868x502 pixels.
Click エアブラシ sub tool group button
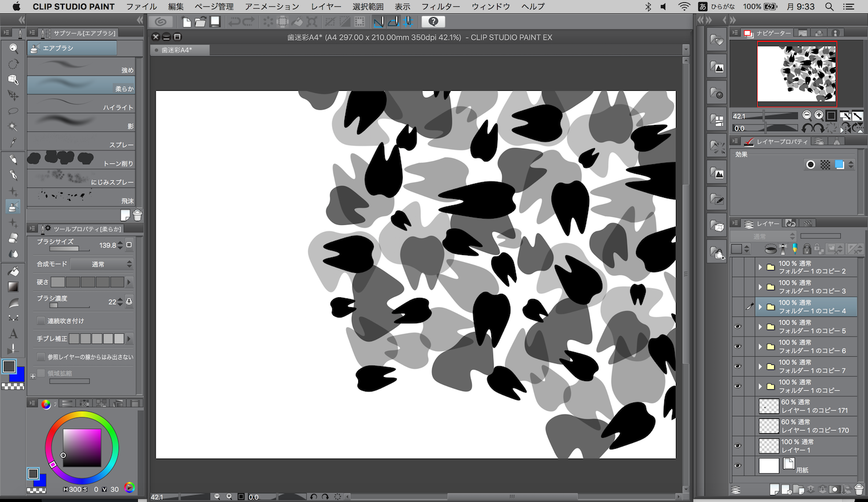pyautogui.click(x=72, y=48)
